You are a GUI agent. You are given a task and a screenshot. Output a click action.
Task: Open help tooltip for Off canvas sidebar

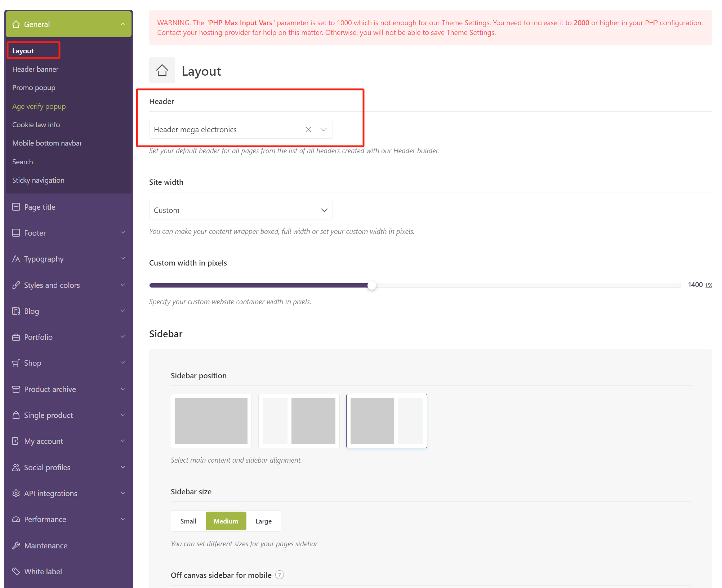[x=279, y=575]
